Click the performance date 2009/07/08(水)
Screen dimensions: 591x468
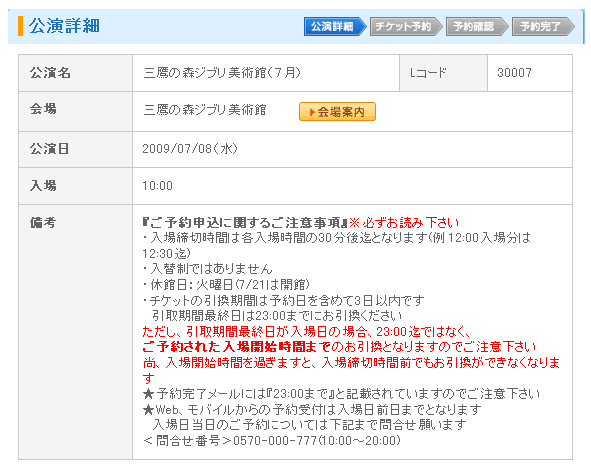[190, 149]
